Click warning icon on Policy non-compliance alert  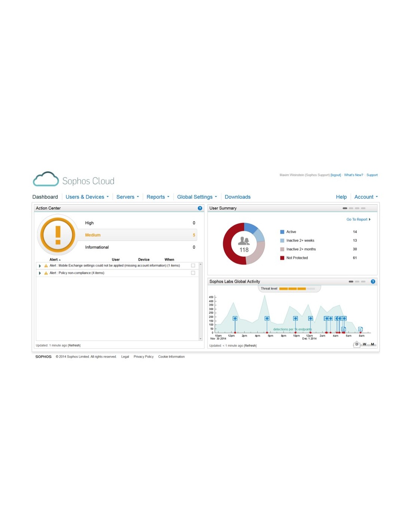46,273
